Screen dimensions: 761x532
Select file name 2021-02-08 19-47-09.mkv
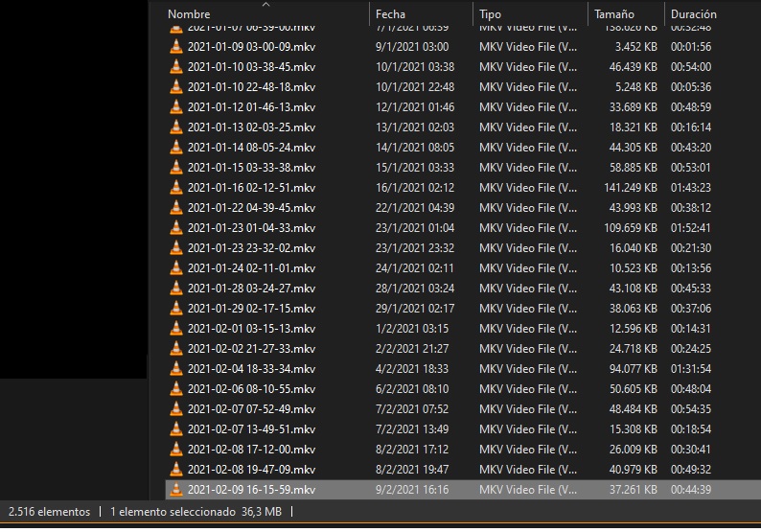pyautogui.click(x=251, y=470)
